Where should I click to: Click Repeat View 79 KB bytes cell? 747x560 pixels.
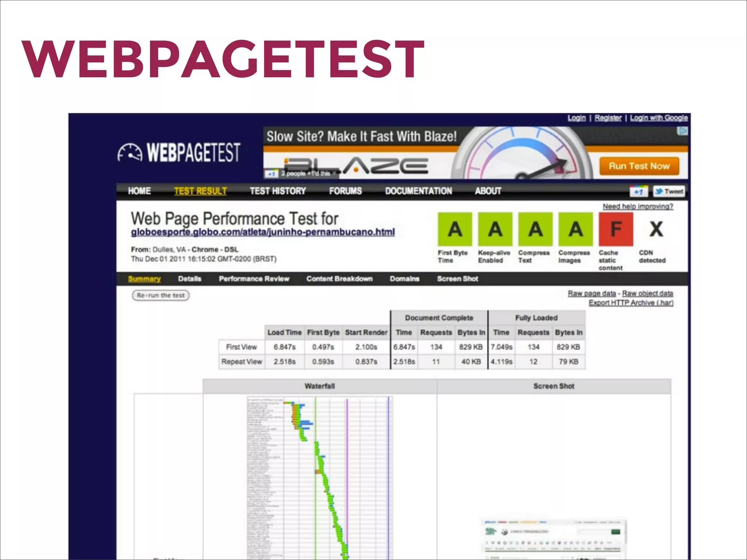569,362
